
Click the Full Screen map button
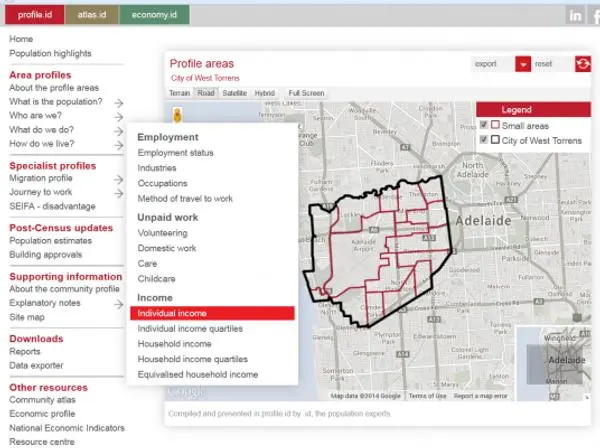click(306, 93)
